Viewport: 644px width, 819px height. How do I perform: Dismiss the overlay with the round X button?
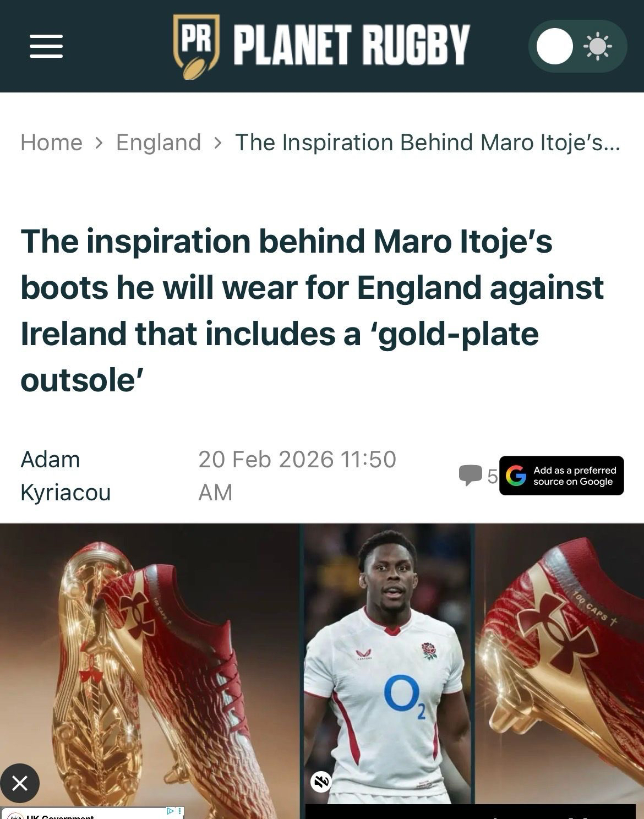[20, 783]
